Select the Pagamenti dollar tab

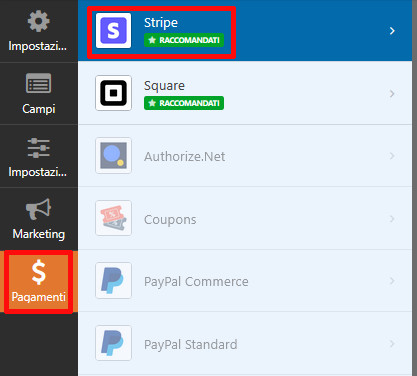39,282
